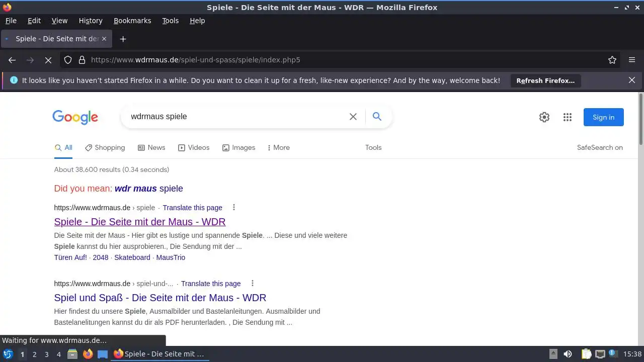644x362 pixels.
Task: Clear the Google search box text
Action: [x=353, y=117]
